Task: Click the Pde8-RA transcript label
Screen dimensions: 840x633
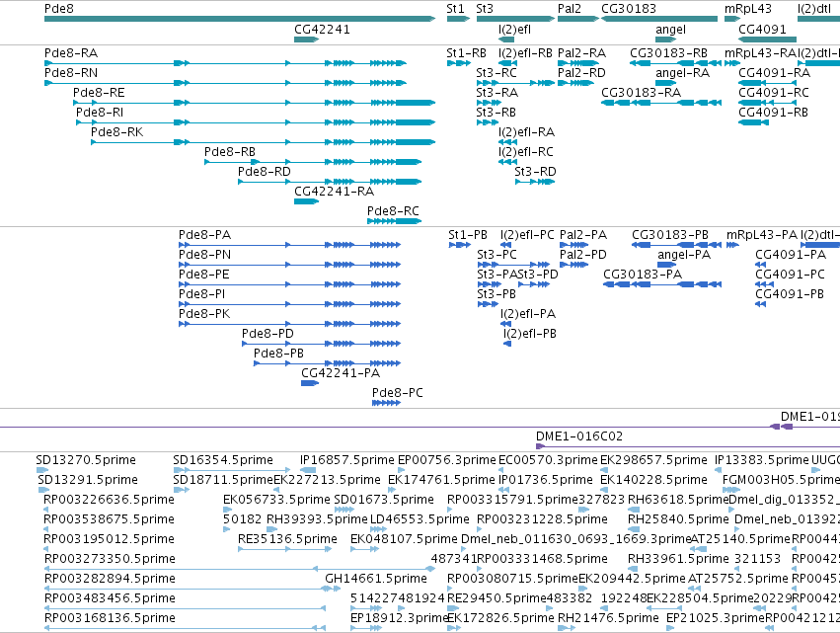Action: tap(71, 53)
